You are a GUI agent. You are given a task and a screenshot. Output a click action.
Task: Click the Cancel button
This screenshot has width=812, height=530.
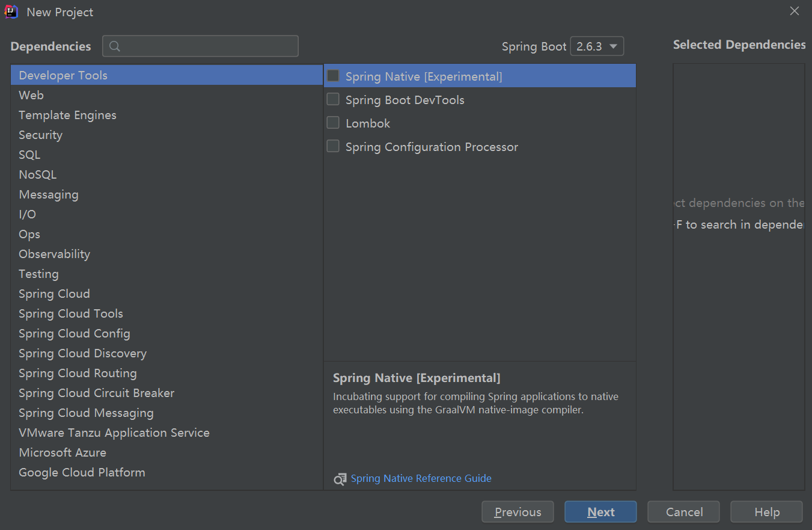pos(684,512)
